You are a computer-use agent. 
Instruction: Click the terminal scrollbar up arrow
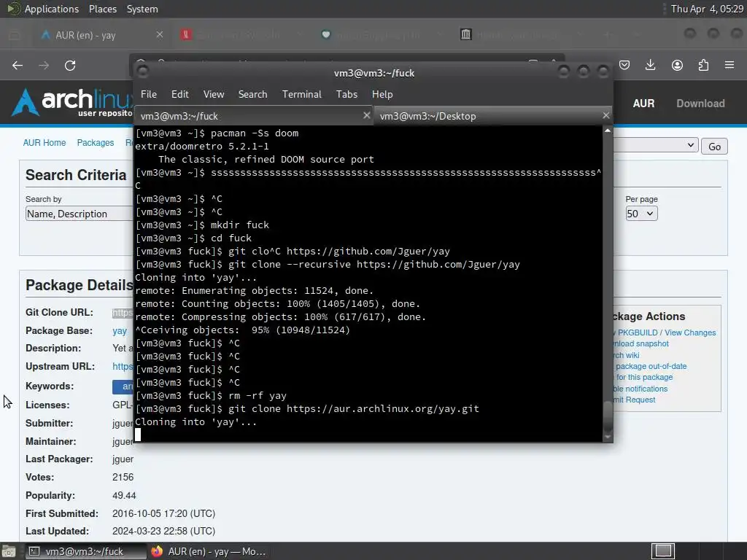608,131
